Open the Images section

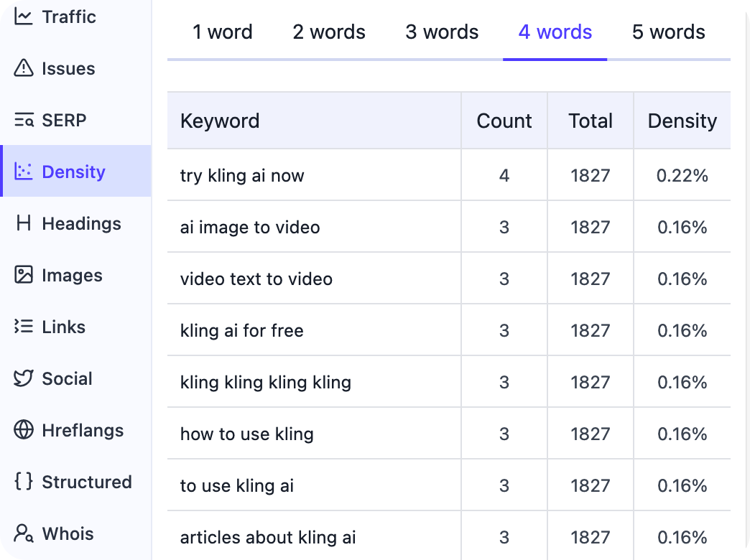[x=75, y=275]
